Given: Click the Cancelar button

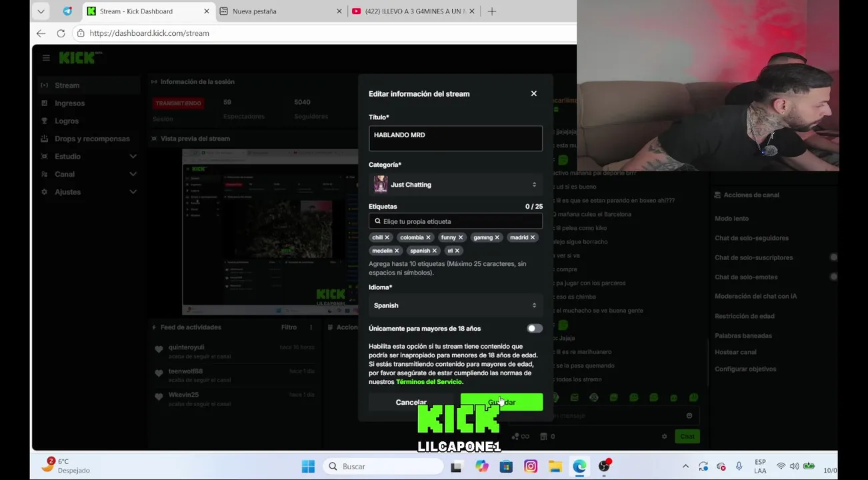Looking at the screenshot, I should pyautogui.click(x=411, y=403).
